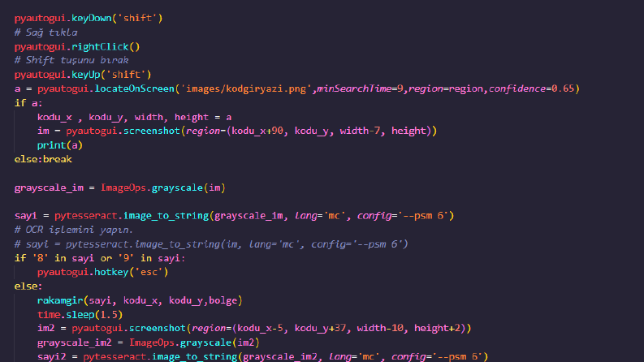
Task: Click the line "if '8' in sayi or '9' in sayi:"
Action: click(x=100, y=258)
